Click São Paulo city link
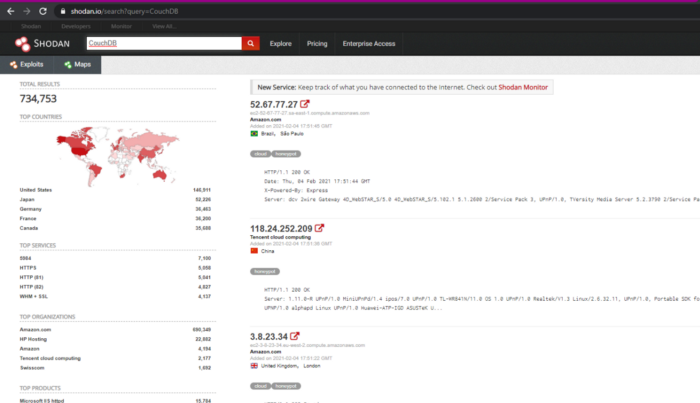The width and height of the screenshot is (700, 403). point(292,134)
